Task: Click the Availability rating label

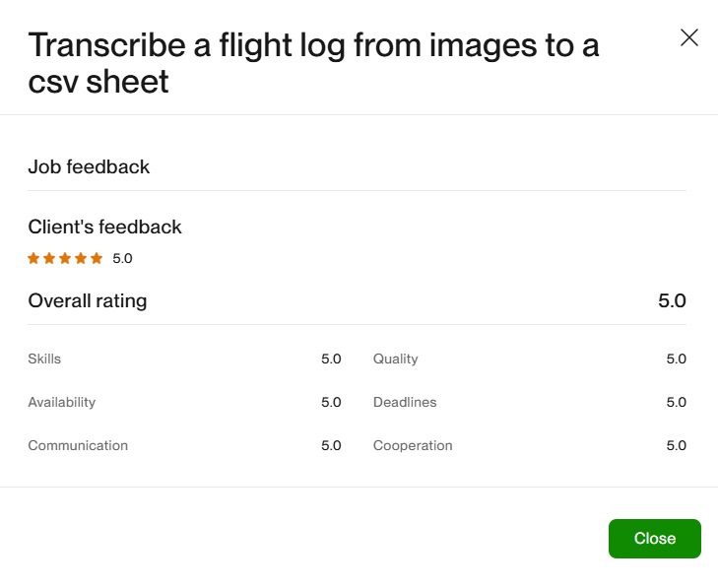Action: [x=61, y=402]
